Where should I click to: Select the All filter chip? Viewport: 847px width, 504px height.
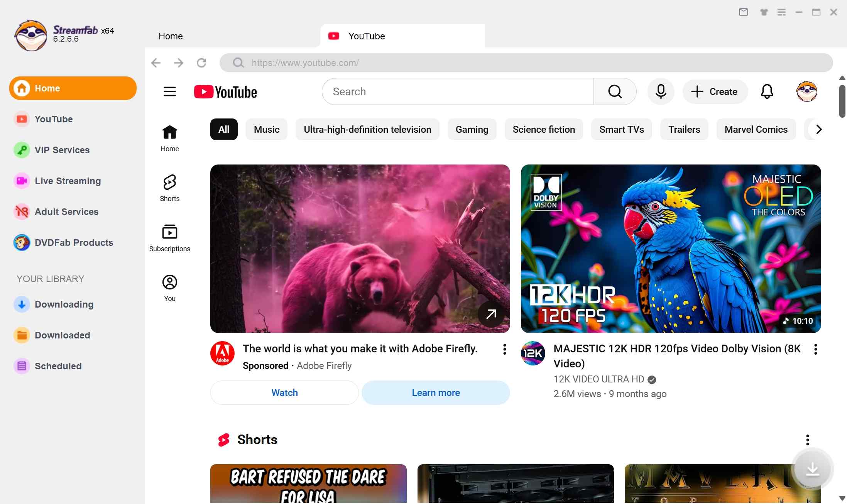(223, 129)
